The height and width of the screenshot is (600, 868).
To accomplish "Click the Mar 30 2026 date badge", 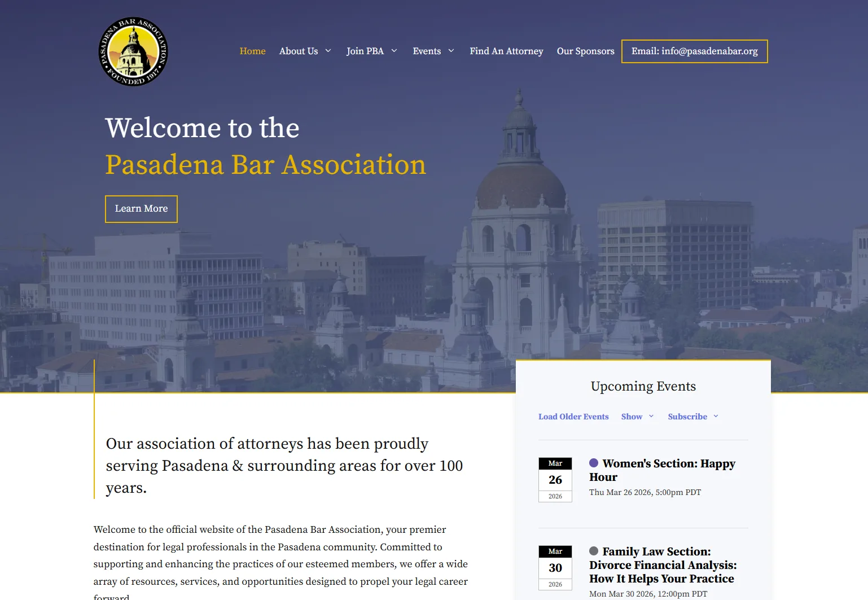I will pyautogui.click(x=555, y=568).
